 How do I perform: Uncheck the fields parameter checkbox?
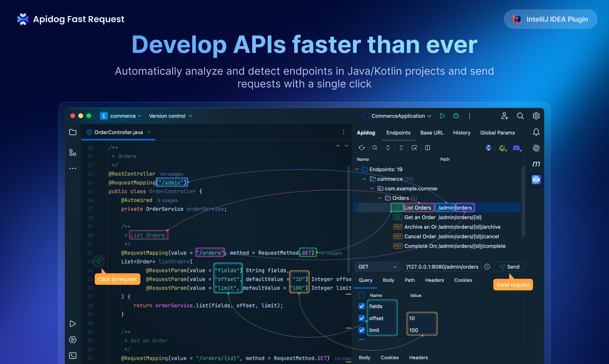[362, 306]
